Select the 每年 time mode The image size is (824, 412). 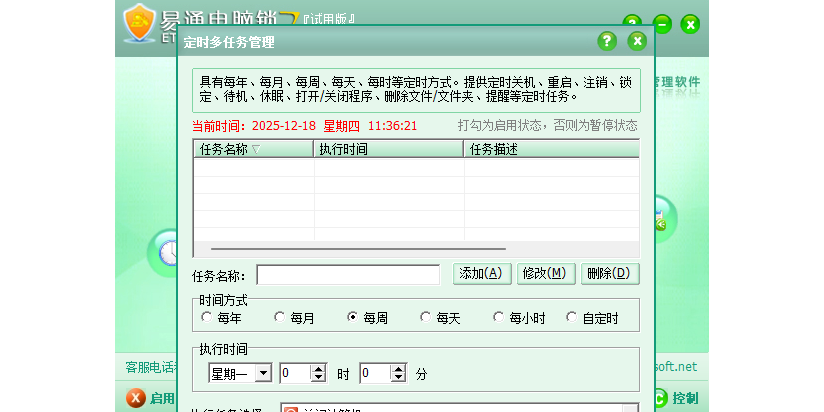[207, 318]
